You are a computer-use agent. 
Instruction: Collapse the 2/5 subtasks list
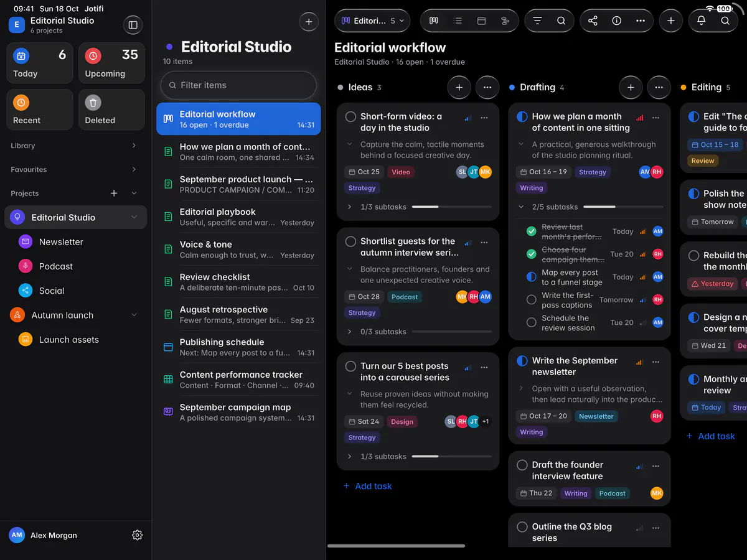(x=521, y=207)
